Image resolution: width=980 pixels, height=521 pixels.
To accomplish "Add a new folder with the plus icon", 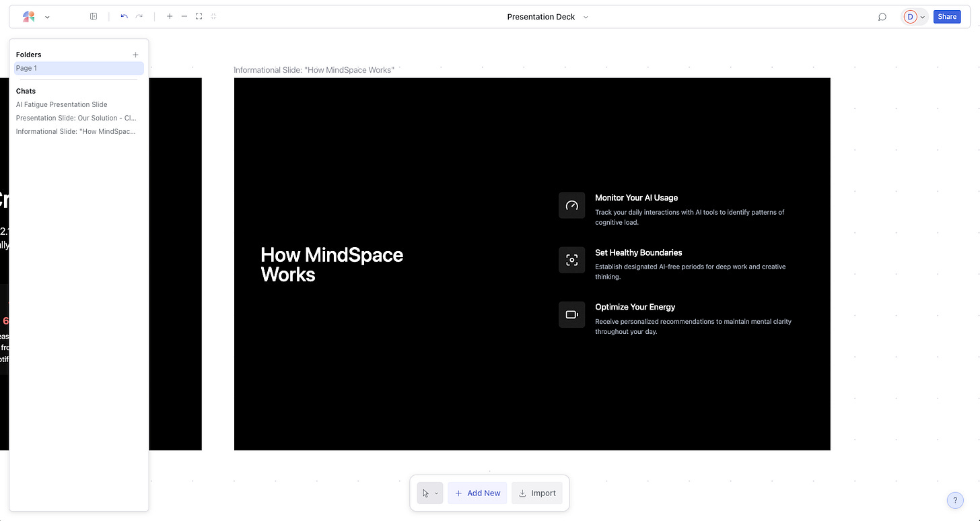I will point(135,55).
